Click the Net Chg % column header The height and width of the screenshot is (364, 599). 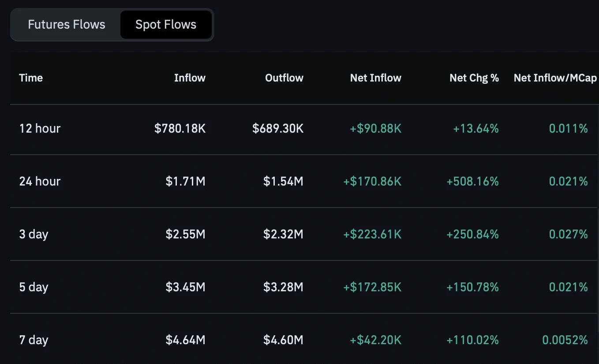coord(474,78)
